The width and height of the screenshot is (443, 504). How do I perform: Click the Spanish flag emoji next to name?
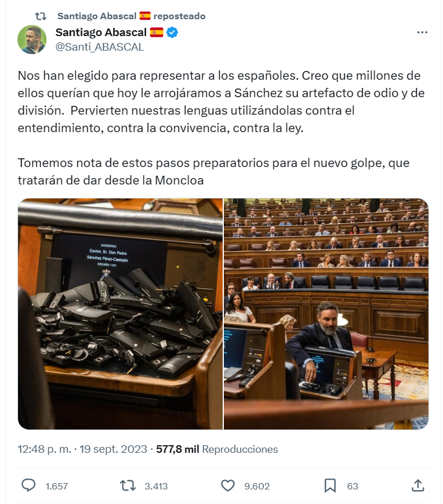(x=156, y=33)
